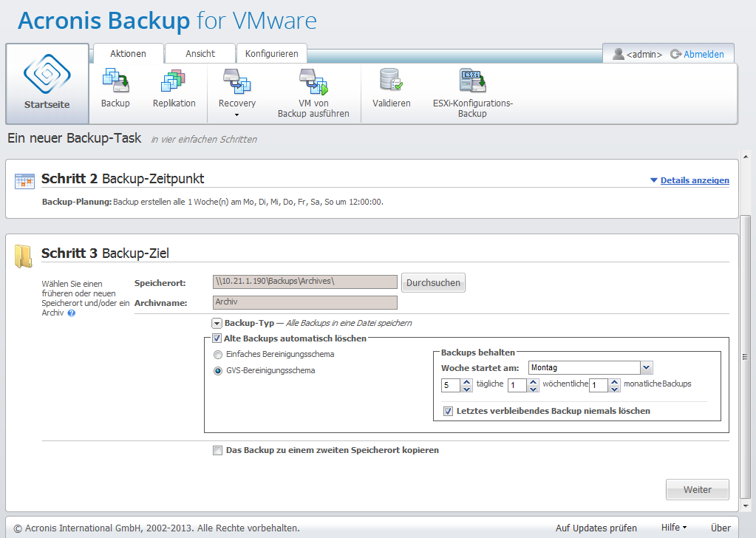Click the Durchsuchen button

pos(433,283)
